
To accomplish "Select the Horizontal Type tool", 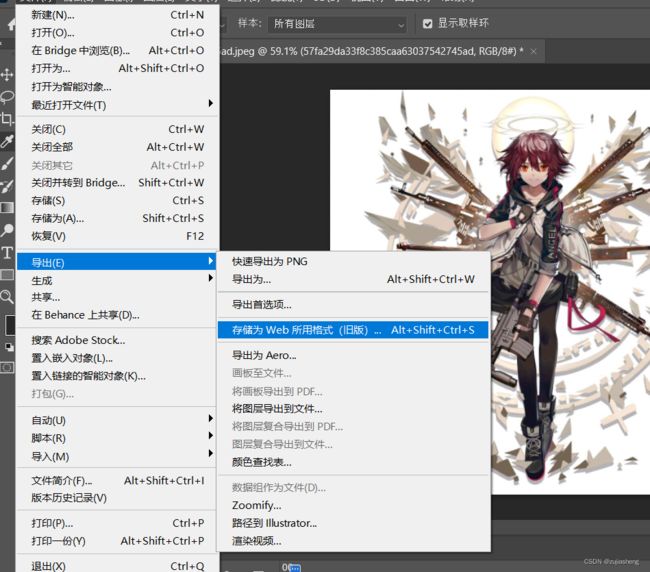I will [x=7, y=252].
